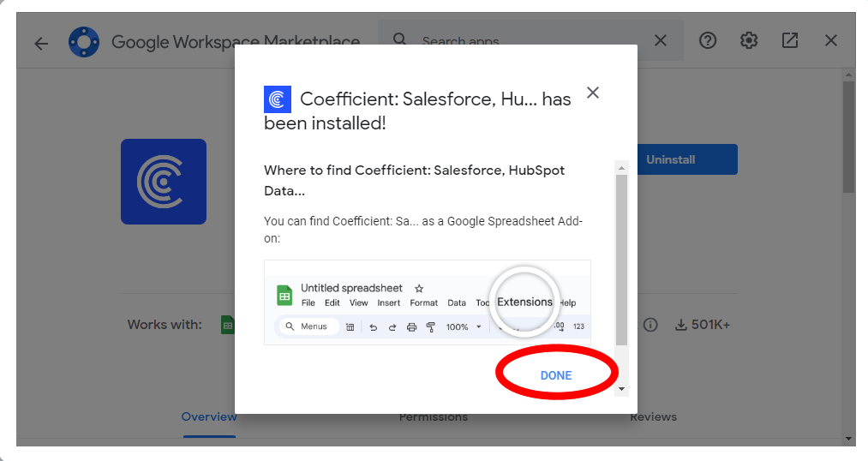Open the Settings gear icon
Image resolution: width=868 pixels, height=461 pixels.
749,40
